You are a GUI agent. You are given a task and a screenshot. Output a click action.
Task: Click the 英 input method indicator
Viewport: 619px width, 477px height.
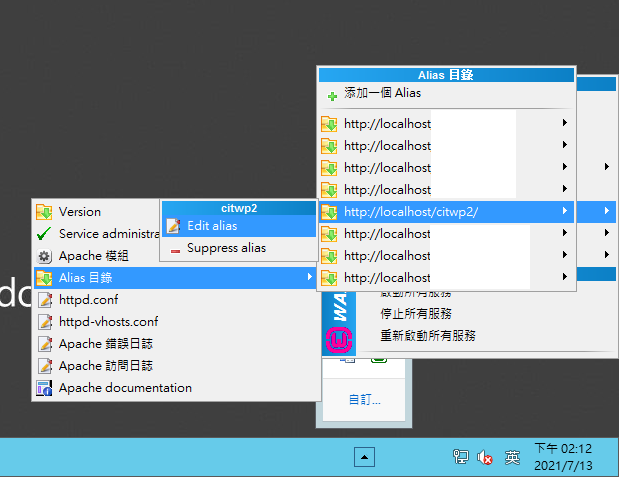[512, 458]
